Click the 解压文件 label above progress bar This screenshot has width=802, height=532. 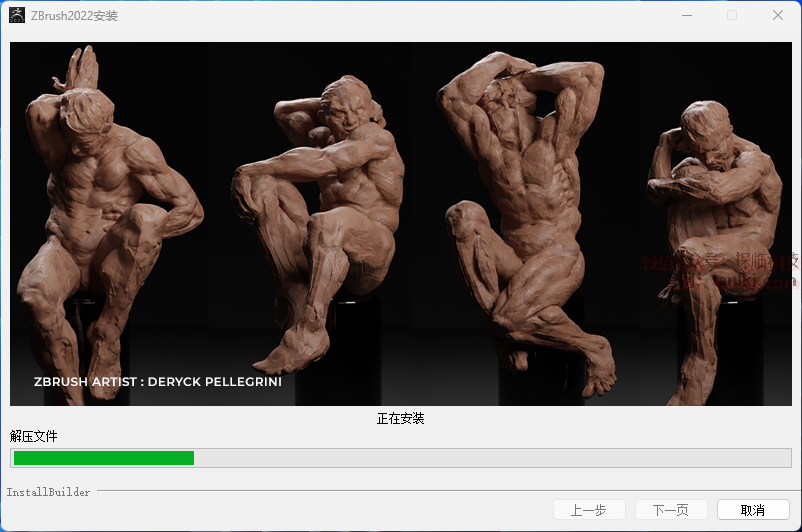[34, 437]
